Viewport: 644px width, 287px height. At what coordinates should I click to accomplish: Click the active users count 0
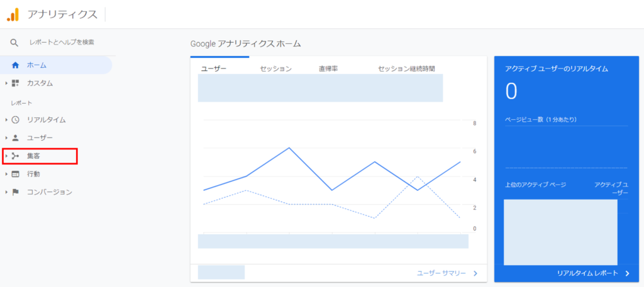pyautogui.click(x=511, y=92)
